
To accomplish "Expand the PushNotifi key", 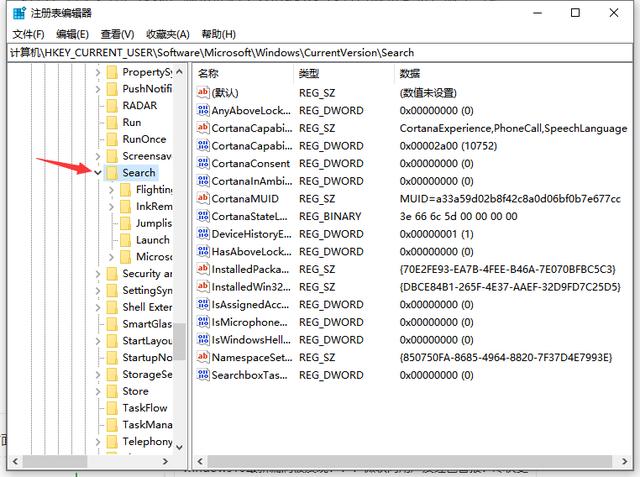I will (x=98, y=89).
